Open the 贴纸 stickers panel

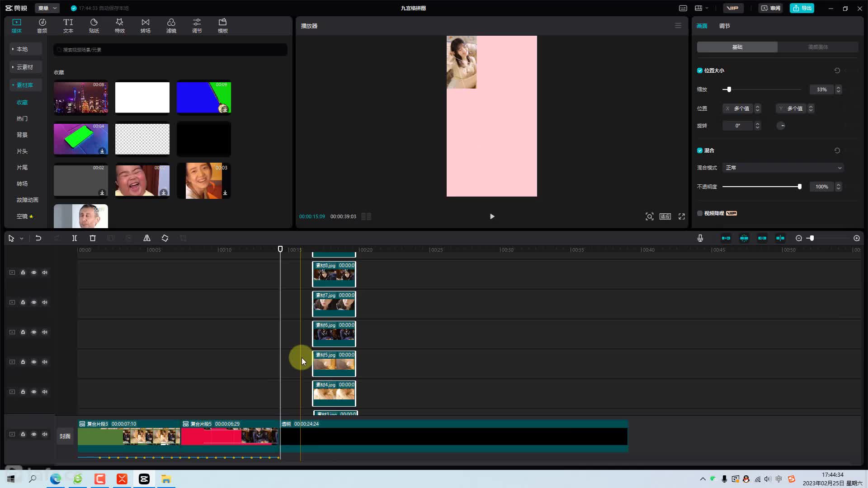tap(94, 26)
